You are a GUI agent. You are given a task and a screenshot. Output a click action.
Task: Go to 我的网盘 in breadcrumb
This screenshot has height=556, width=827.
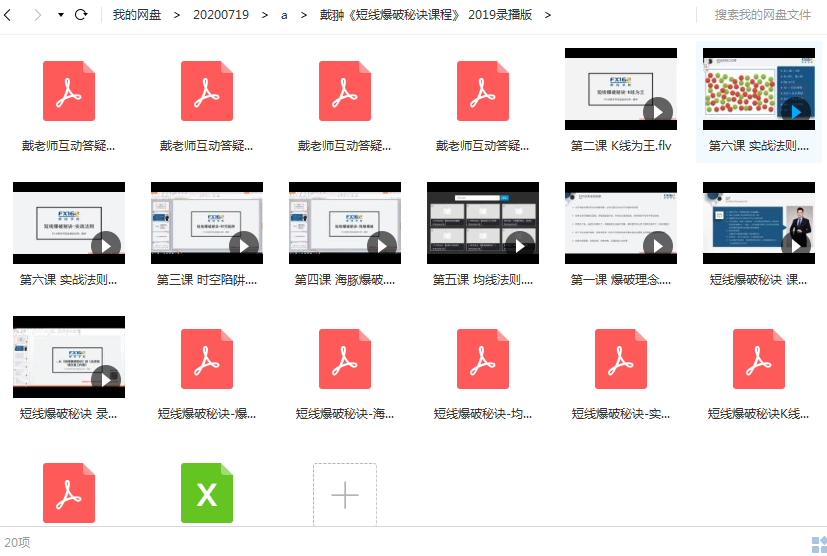pyautogui.click(x=137, y=15)
